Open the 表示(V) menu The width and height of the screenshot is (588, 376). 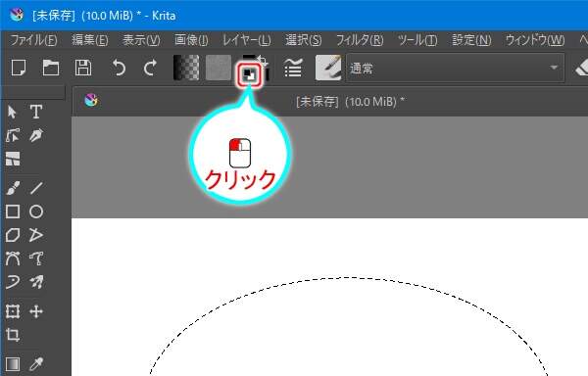[141, 40]
